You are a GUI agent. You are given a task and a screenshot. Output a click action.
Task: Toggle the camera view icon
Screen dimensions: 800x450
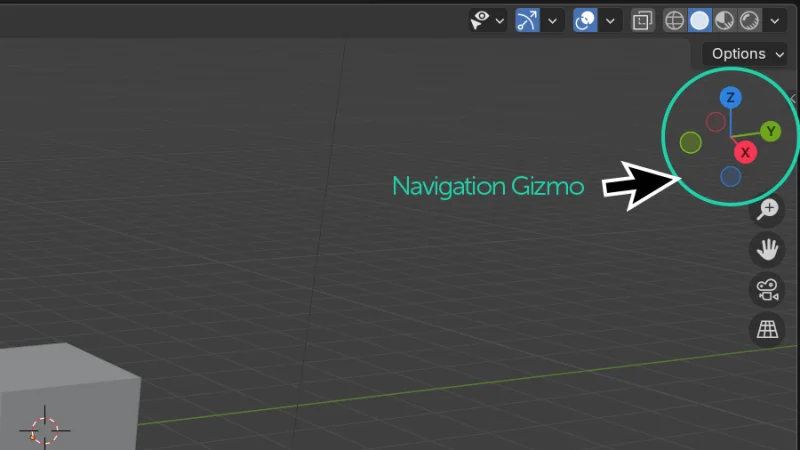(767, 289)
